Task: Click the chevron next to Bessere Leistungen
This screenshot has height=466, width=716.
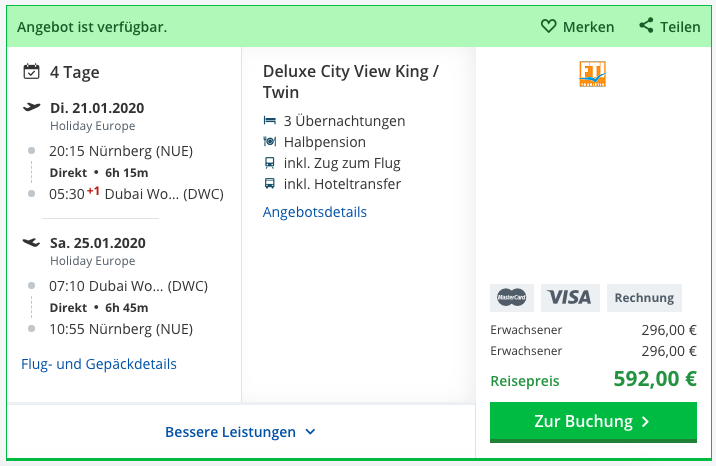Action: pyautogui.click(x=311, y=432)
